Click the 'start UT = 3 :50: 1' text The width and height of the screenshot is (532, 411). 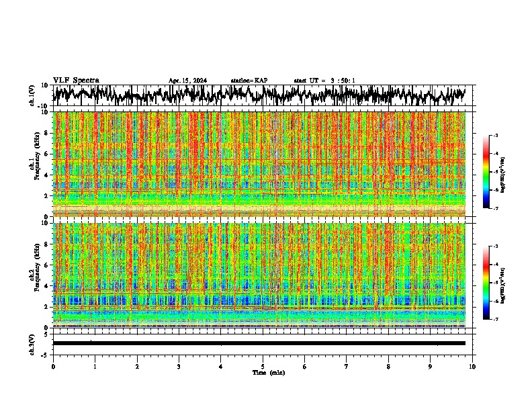click(324, 81)
